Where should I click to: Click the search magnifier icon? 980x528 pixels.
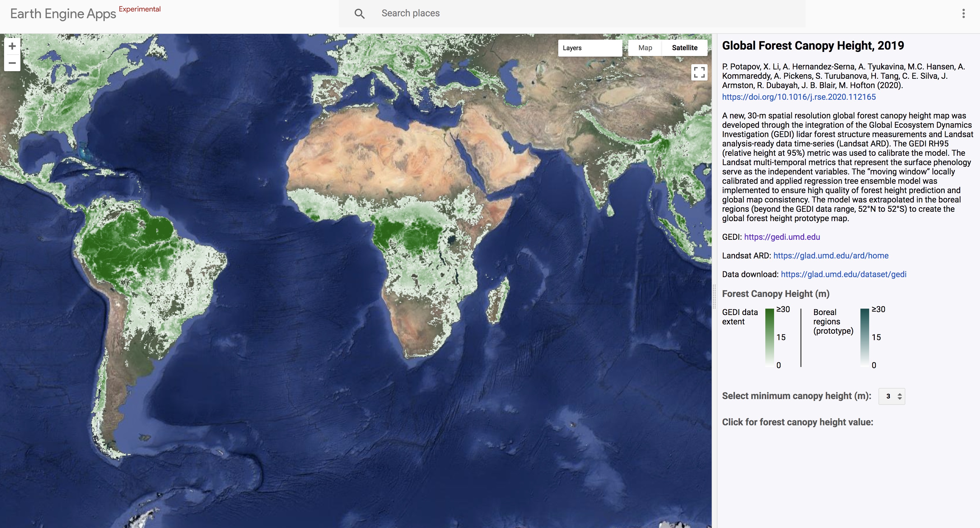click(x=359, y=14)
